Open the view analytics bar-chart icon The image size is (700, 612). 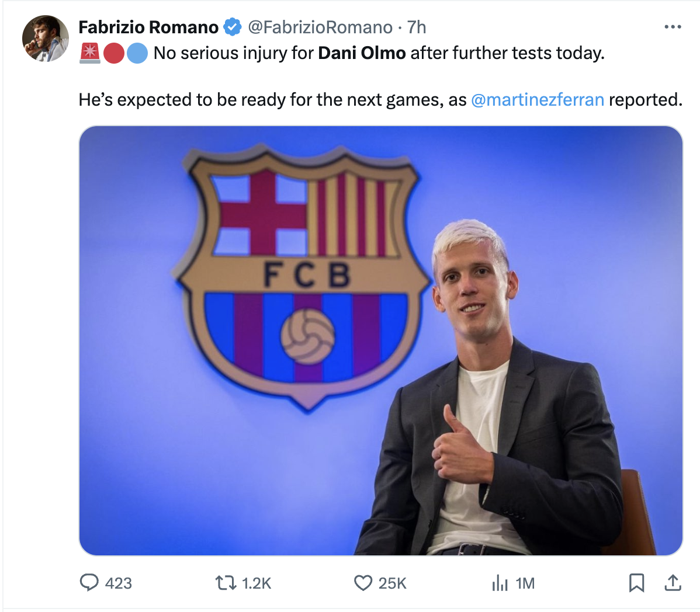coord(500,583)
